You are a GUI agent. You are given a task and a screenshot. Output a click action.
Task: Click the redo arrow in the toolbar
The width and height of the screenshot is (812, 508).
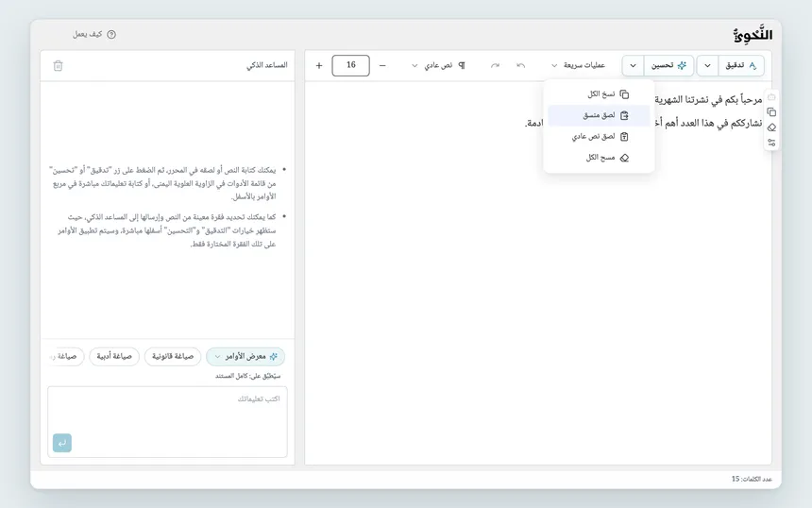click(x=495, y=65)
